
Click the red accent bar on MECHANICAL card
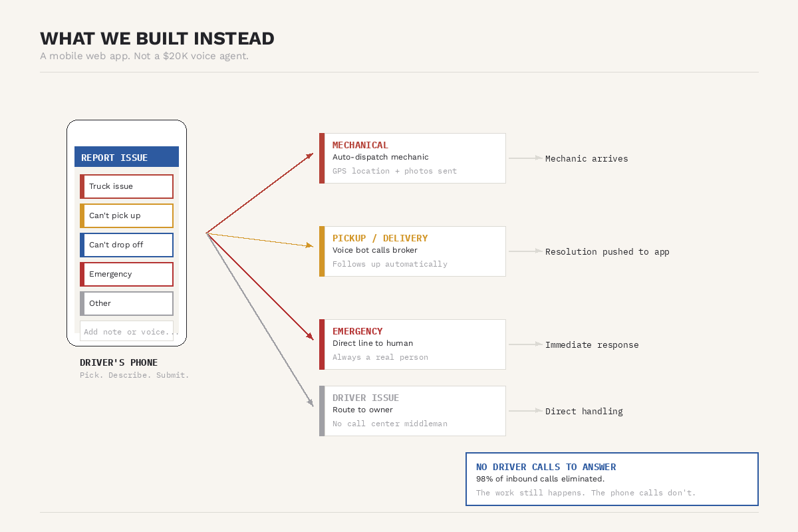tap(322, 158)
